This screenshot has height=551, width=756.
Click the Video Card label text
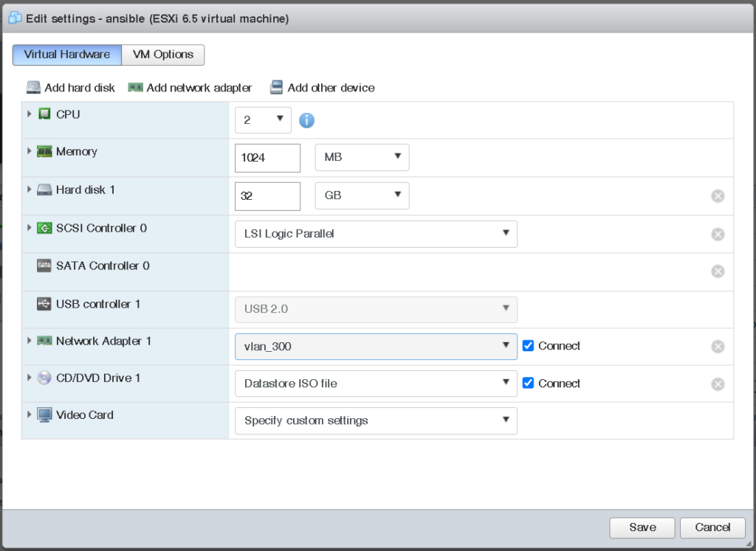coord(85,415)
